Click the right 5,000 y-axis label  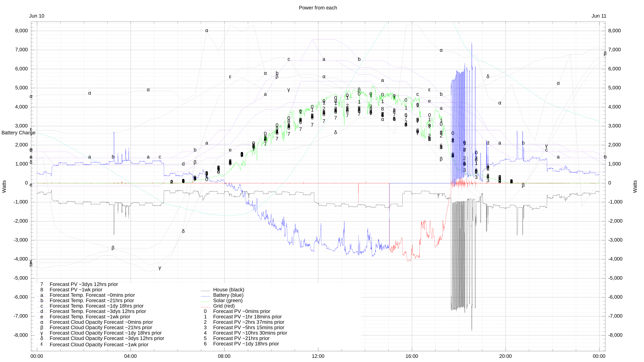click(614, 88)
